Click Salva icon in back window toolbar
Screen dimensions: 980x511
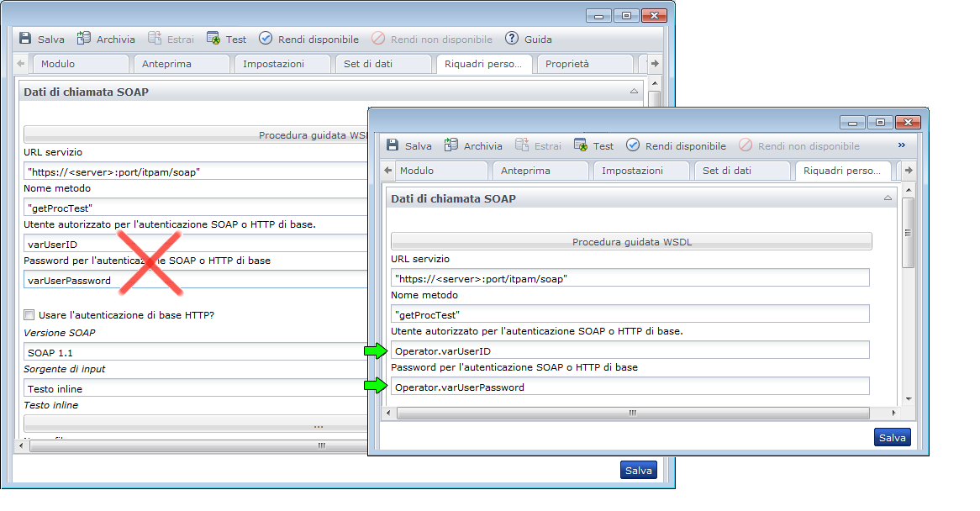(x=25, y=39)
